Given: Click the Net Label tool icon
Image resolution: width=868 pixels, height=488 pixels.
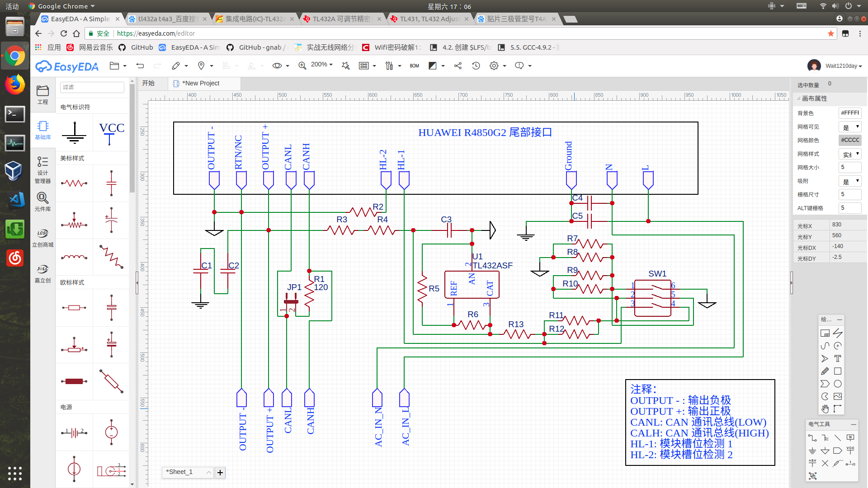Looking at the screenshot, I should pos(850,438).
